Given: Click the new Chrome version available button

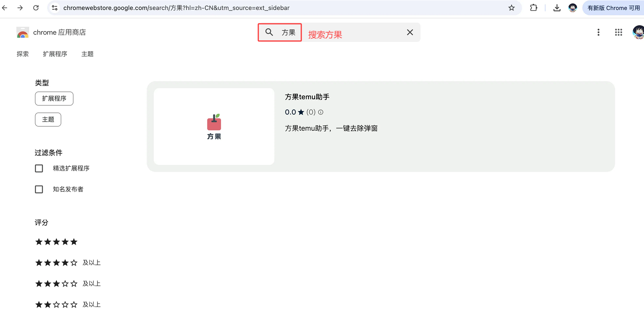Looking at the screenshot, I should click(613, 8).
